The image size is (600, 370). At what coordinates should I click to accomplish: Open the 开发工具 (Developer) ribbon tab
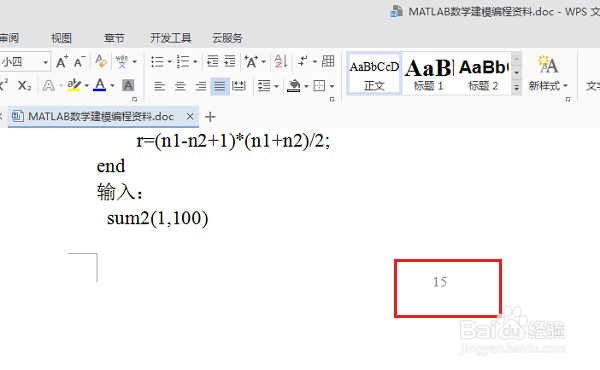tap(171, 38)
